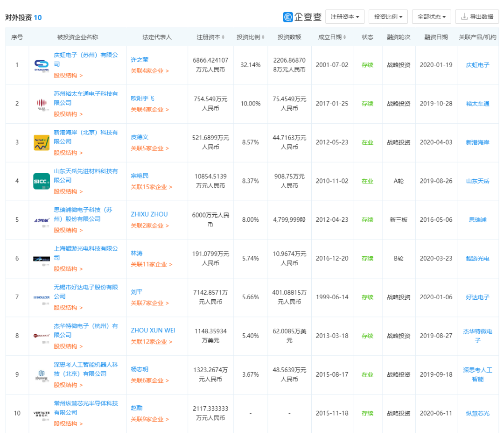Click the 3PEAK logo icon
The height and width of the screenshot is (437, 504).
(42, 220)
